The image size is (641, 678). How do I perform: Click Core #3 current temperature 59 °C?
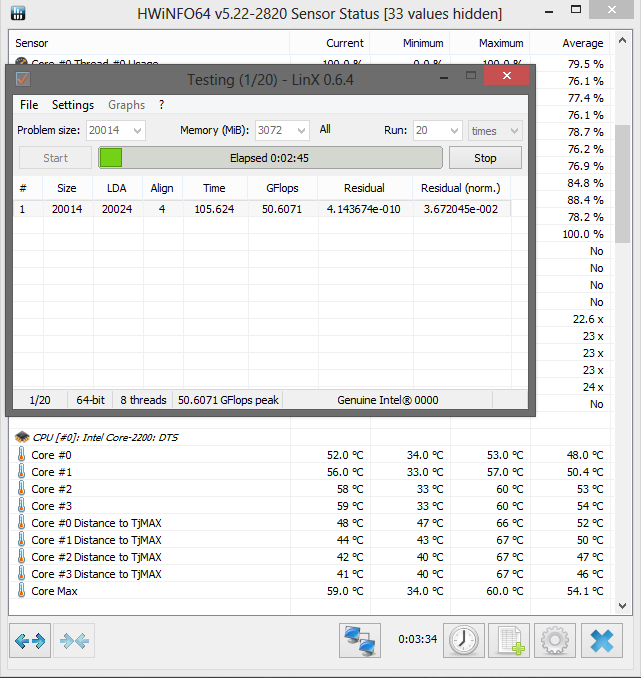(x=350, y=506)
